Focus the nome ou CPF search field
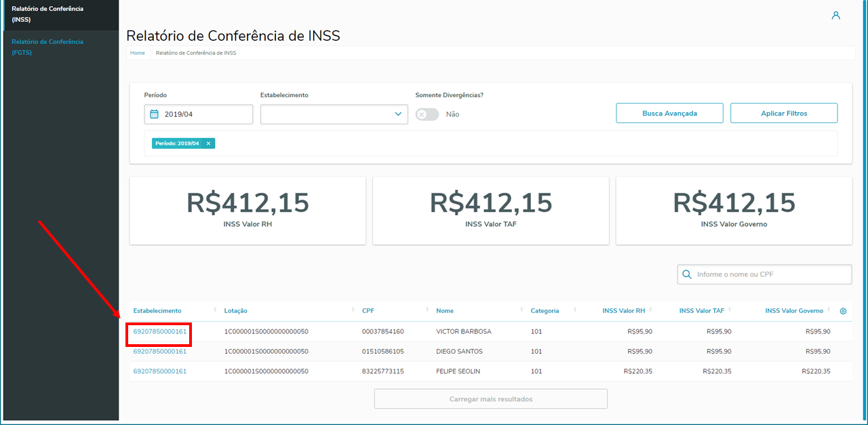The width and height of the screenshot is (868, 425). coord(764,274)
